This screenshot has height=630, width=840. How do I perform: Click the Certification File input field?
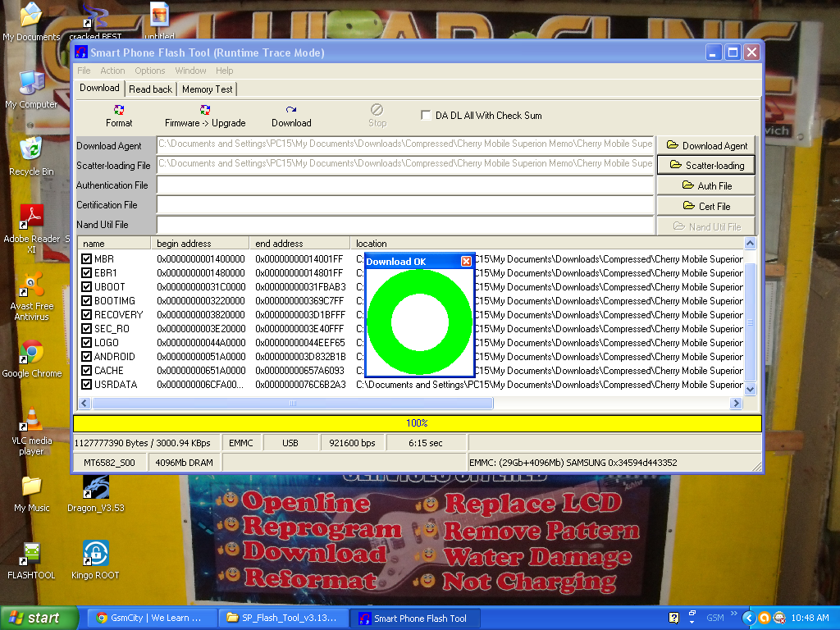(405, 205)
